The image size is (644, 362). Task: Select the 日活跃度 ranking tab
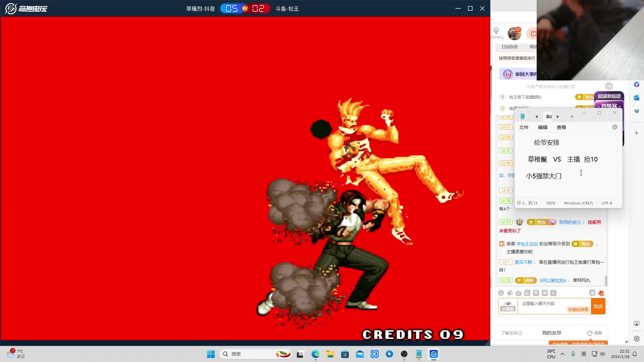click(x=510, y=47)
